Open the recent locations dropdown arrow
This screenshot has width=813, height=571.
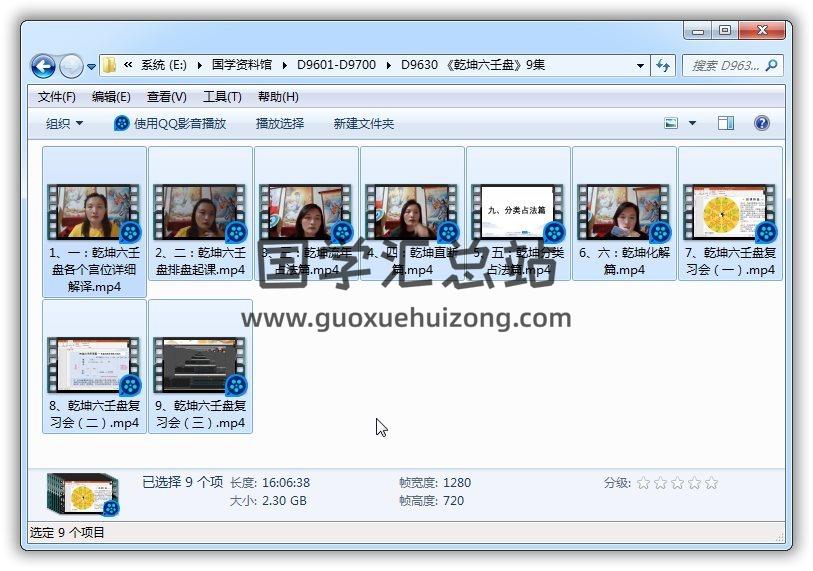pyautogui.click(x=91, y=66)
